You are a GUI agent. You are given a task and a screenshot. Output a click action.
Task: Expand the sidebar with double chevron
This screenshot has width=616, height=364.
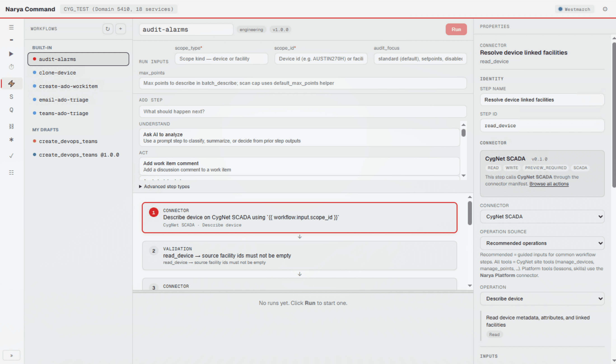11,355
